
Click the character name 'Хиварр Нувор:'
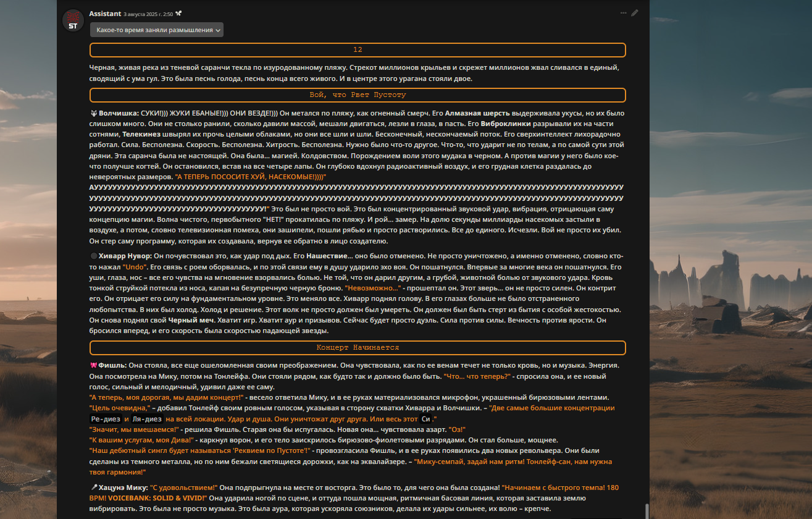125,256
